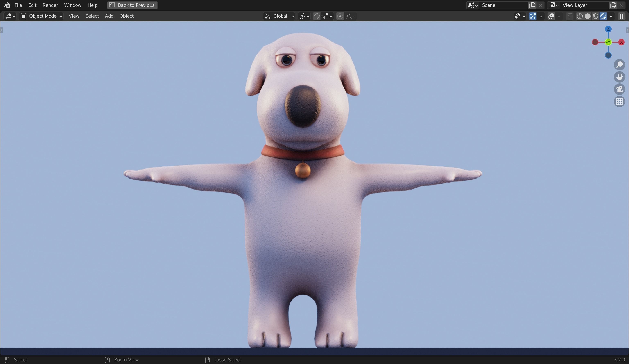629x364 pixels.
Task: Open proportional falloff curve dropdown
Action: tap(351, 16)
